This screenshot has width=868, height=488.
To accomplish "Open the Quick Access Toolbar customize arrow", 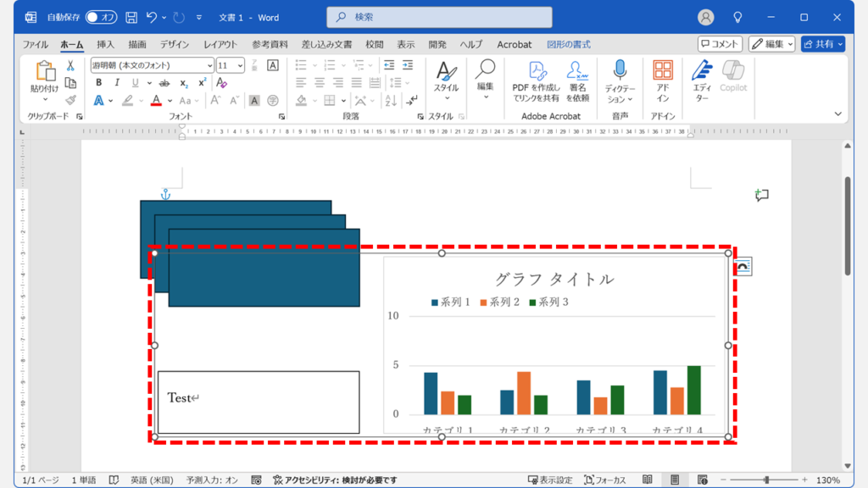I will (x=198, y=18).
